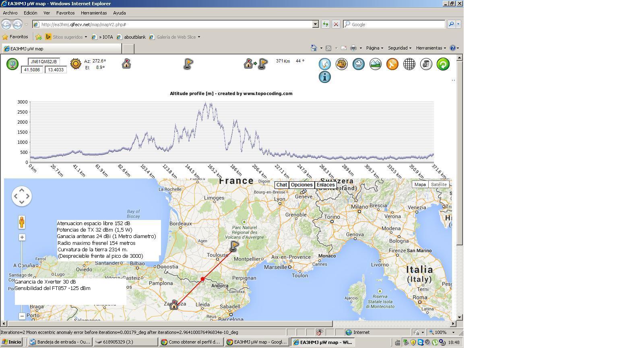Screen dimensions: 644x348
Task: Click the mountain terrain profile icon
Action: [x=375, y=64]
